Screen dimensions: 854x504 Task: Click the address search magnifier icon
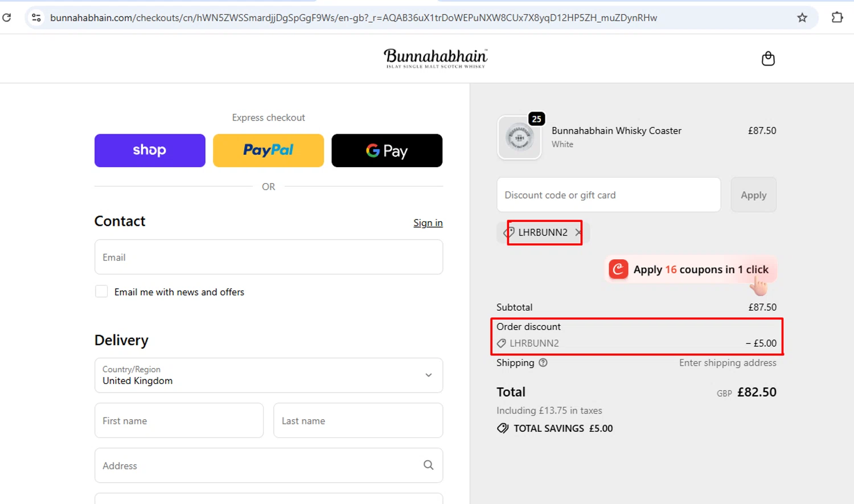coord(429,465)
